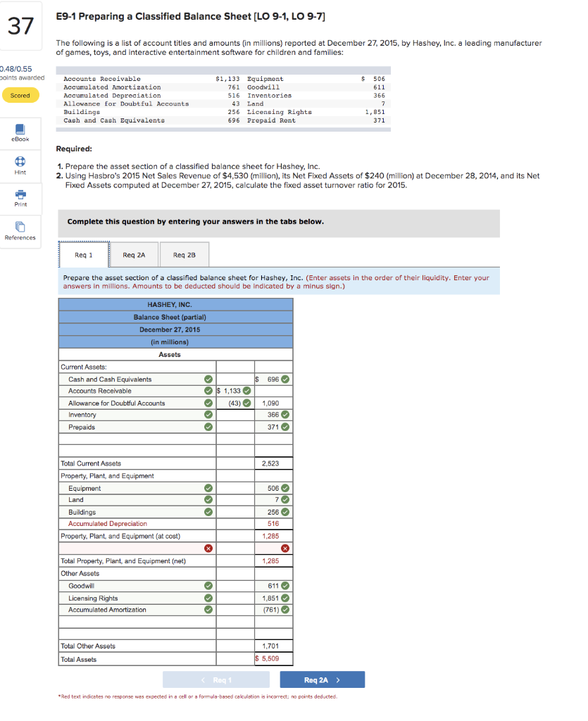Switch to the Req 2A tab
Image resolution: width=588 pixels, height=721 pixels.
[134, 254]
